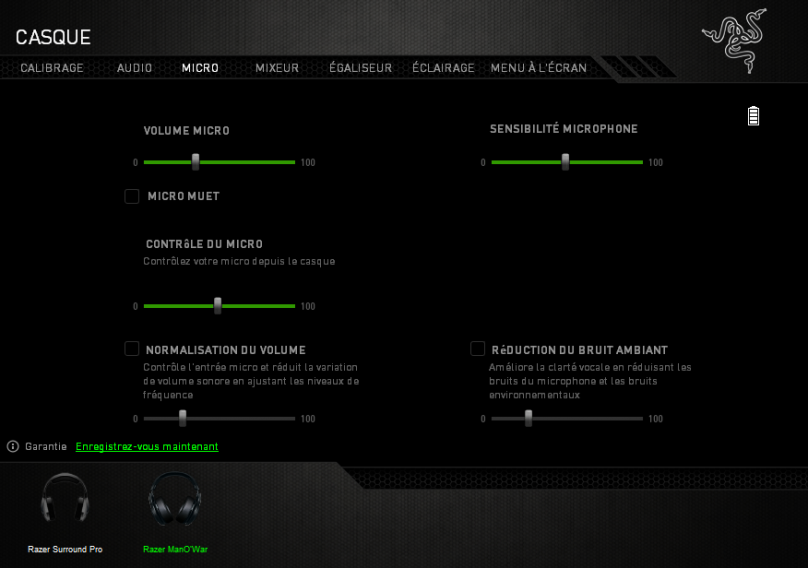This screenshot has width=808, height=568.
Task: Click the Enregistrez-vous maintenant link
Action: (147, 446)
